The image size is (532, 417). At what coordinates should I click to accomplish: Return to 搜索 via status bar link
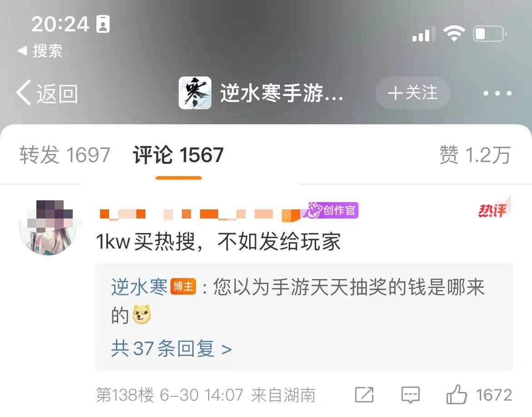(x=40, y=51)
